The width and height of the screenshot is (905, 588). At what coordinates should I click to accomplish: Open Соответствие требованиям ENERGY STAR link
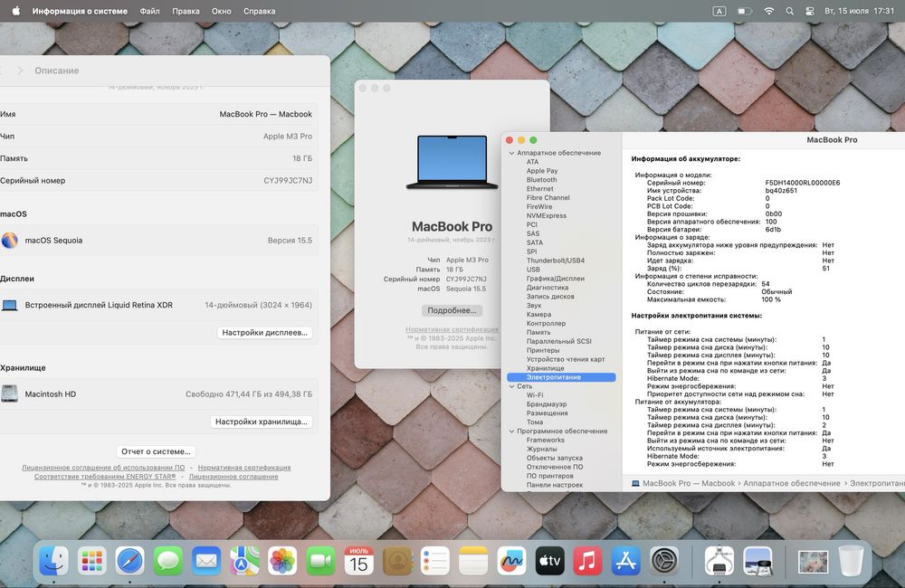(104, 477)
